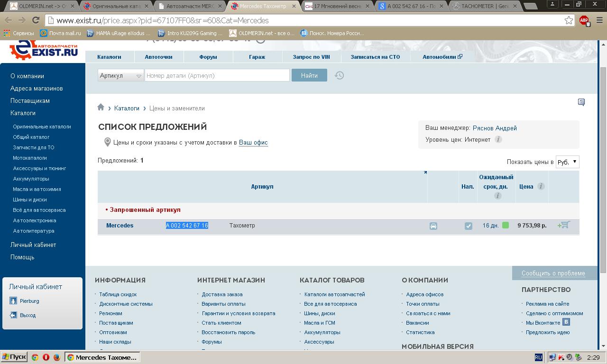Switch to the OLDMERIN.net browser tab
The width and height of the screenshot is (607, 364).
(41, 6)
